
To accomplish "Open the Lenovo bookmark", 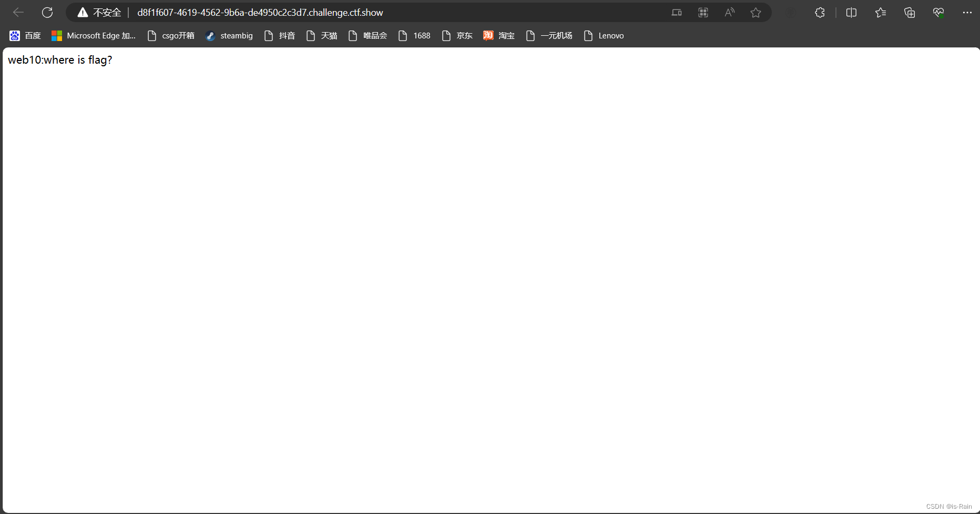I will coord(604,35).
